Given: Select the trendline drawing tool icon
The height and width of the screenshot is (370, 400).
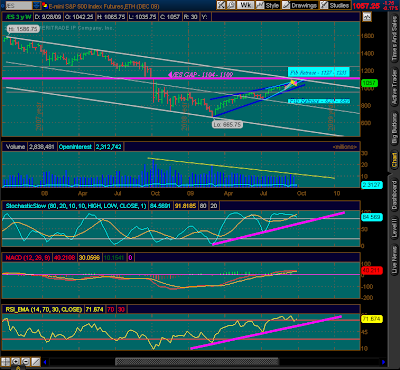Looking at the screenshot, I should pos(36,362).
